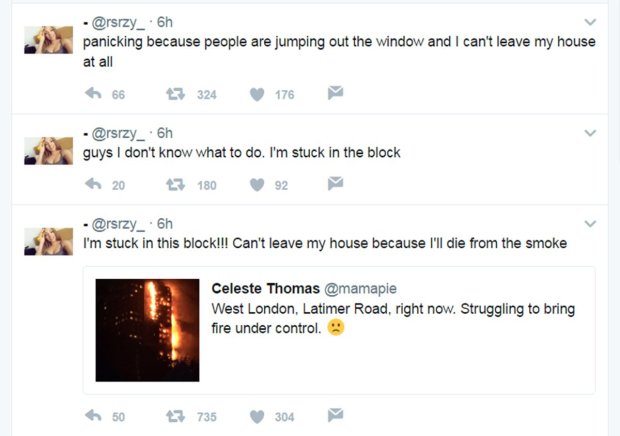The height and width of the screenshot is (436, 620).
Task: Open the avatar of the "guys I don't know" tweet
Action: [46, 148]
